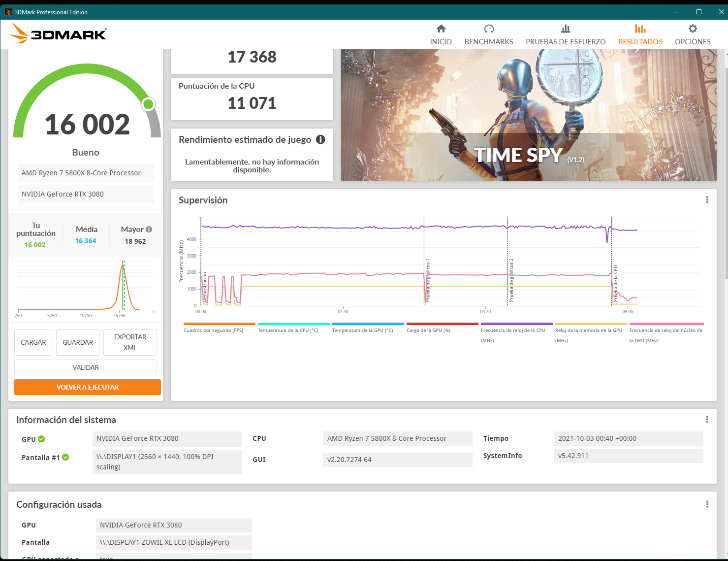Viewport: 728px width, 561px height.
Task: Click the Tiempo value 2021-10-03 00:40
Action: (x=629, y=438)
